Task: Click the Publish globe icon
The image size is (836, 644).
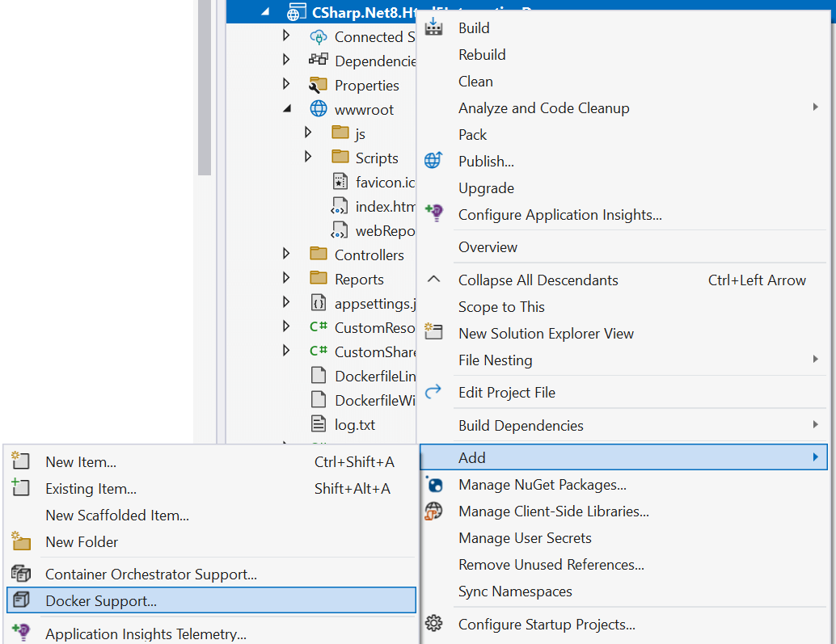Action: click(x=433, y=160)
